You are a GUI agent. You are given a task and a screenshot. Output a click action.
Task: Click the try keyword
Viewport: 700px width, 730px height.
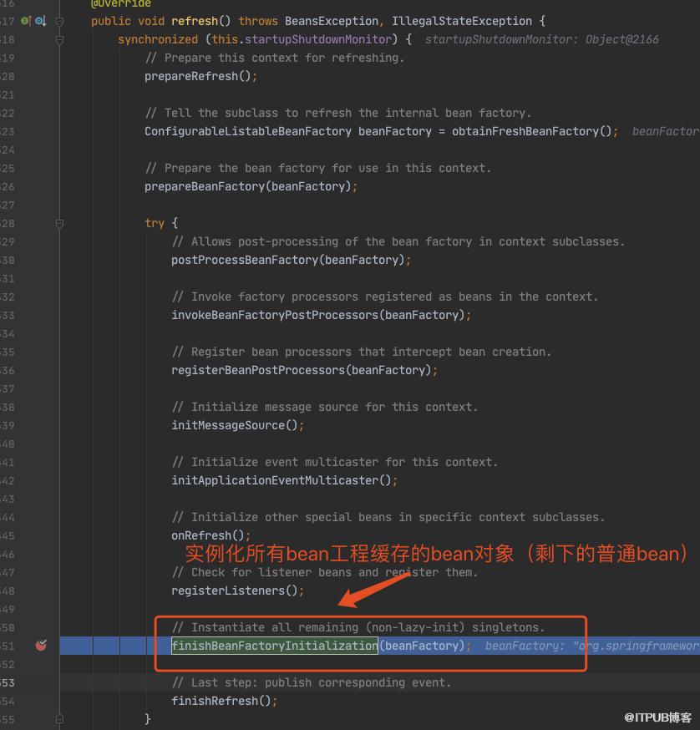pyautogui.click(x=155, y=224)
